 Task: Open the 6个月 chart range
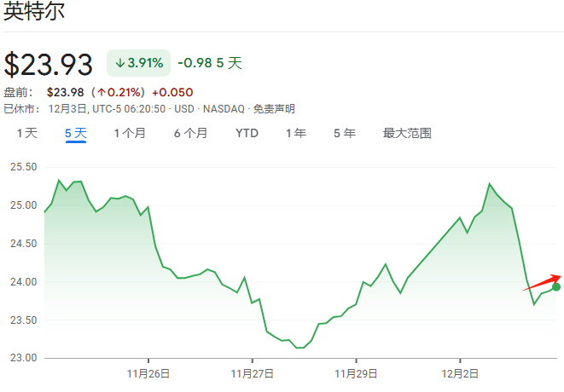(190, 133)
